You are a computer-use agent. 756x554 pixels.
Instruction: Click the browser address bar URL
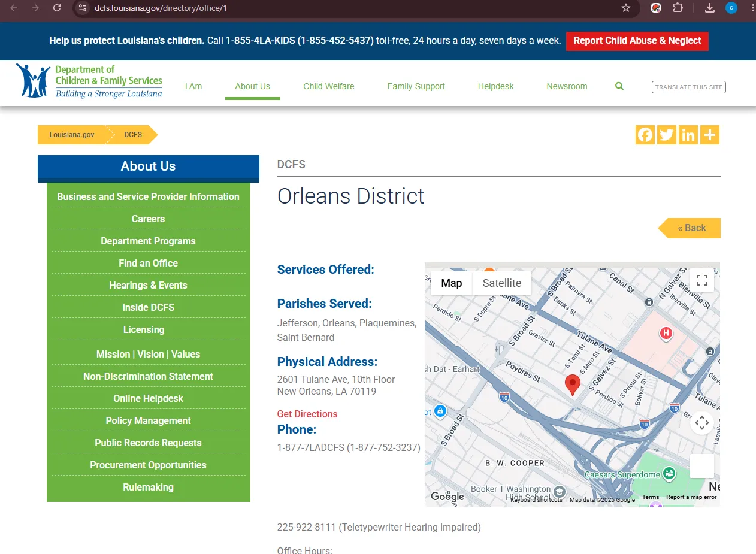(161, 8)
